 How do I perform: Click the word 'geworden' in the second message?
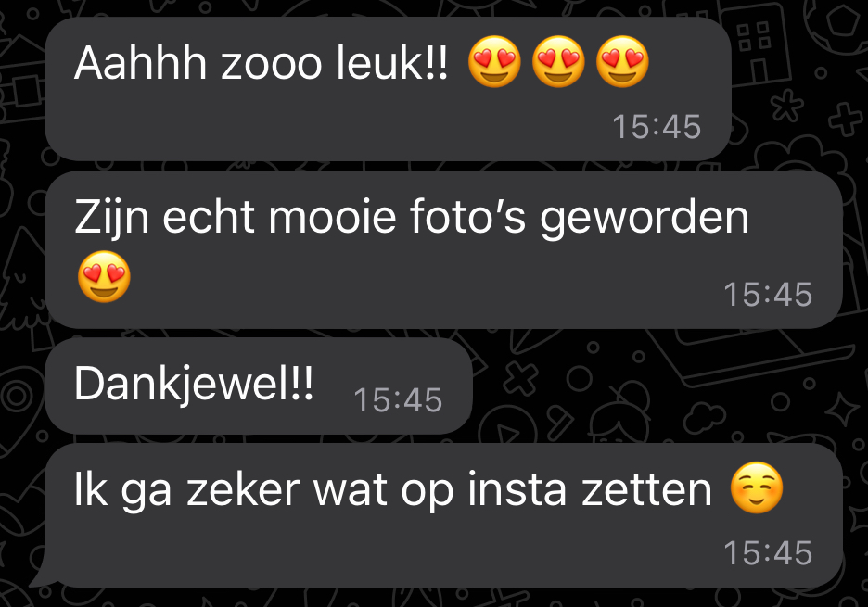[645, 220]
